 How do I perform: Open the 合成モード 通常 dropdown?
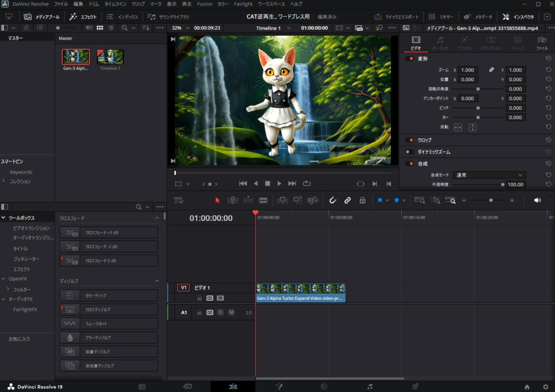489,175
